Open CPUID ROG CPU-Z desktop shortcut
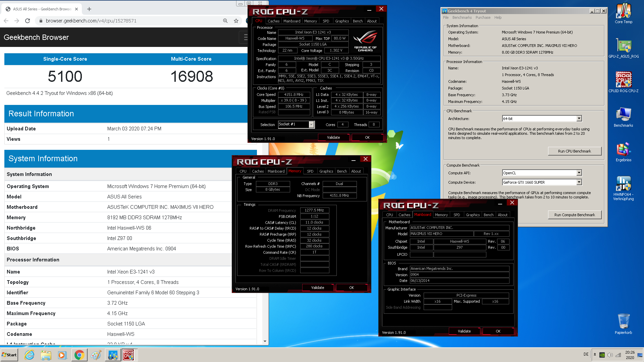 click(623, 82)
